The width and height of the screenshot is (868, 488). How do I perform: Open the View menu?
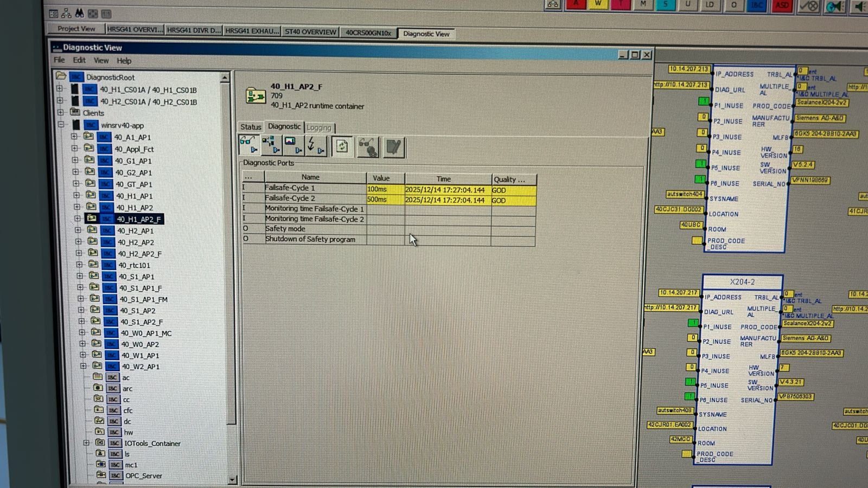101,61
